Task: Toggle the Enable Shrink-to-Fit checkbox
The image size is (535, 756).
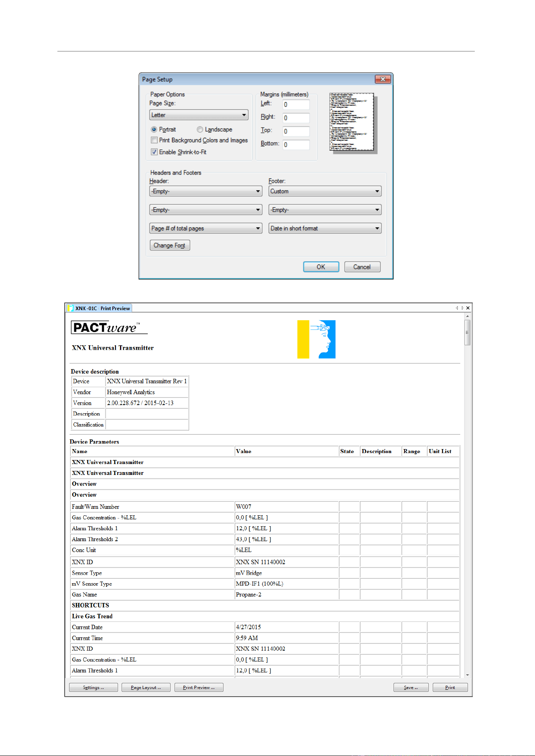Action: (154, 152)
